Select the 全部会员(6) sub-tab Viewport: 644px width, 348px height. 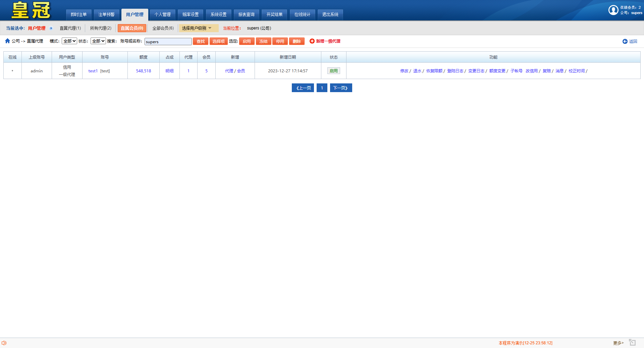pyautogui.click(x=163, y=28)
